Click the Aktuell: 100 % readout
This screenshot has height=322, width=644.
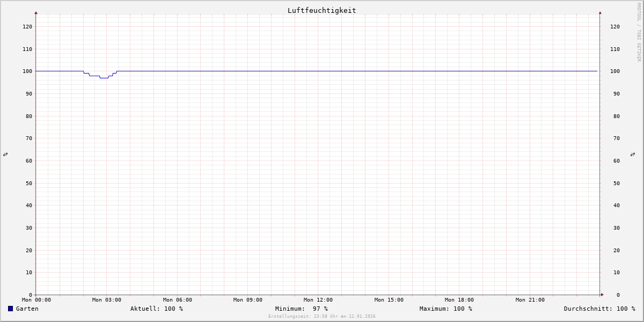[x=156, y=309]
